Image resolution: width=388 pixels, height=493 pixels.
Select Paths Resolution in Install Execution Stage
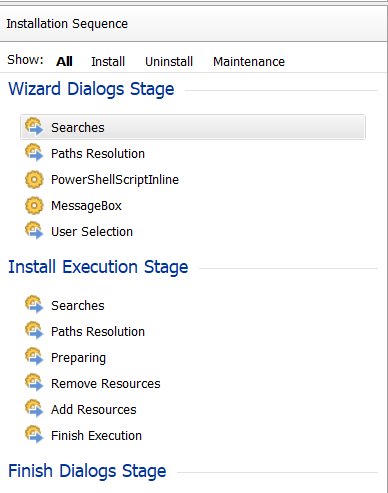(x=98, y=332)
